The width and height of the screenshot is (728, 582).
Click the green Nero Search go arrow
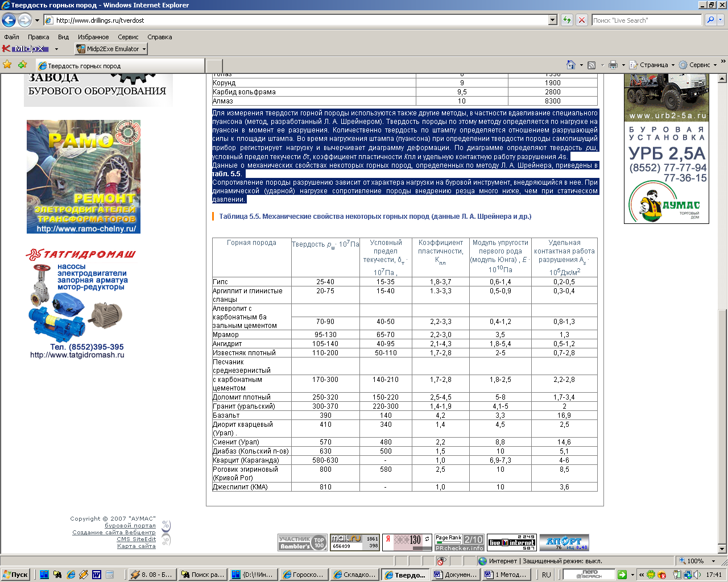click(622, 575)
